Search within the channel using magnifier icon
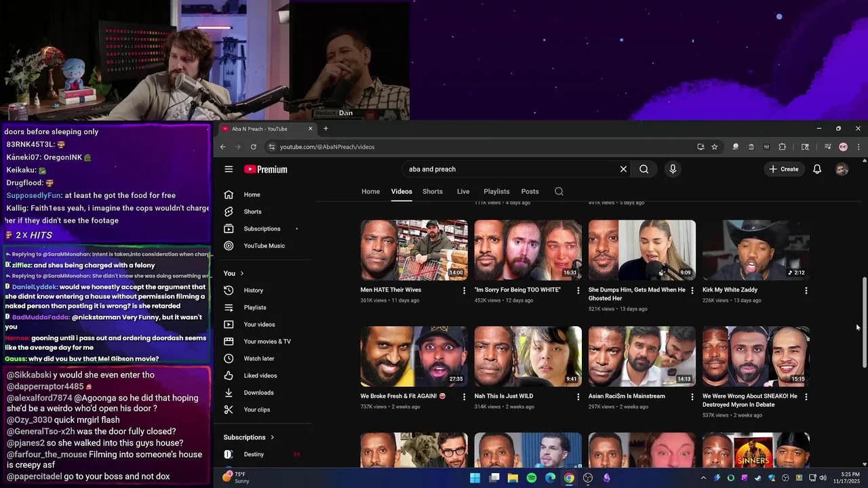This screenshot has height=488, width=868. [x=559, y=192]
